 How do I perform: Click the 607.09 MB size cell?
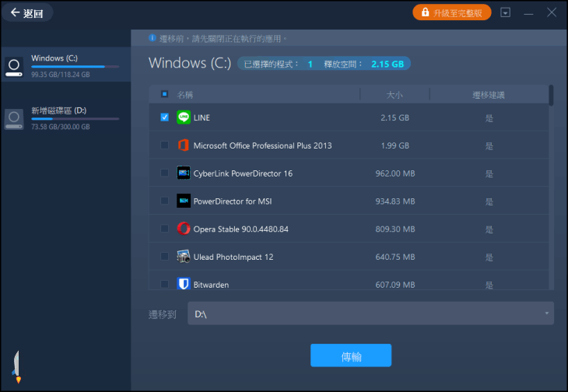tap(395, 285)
